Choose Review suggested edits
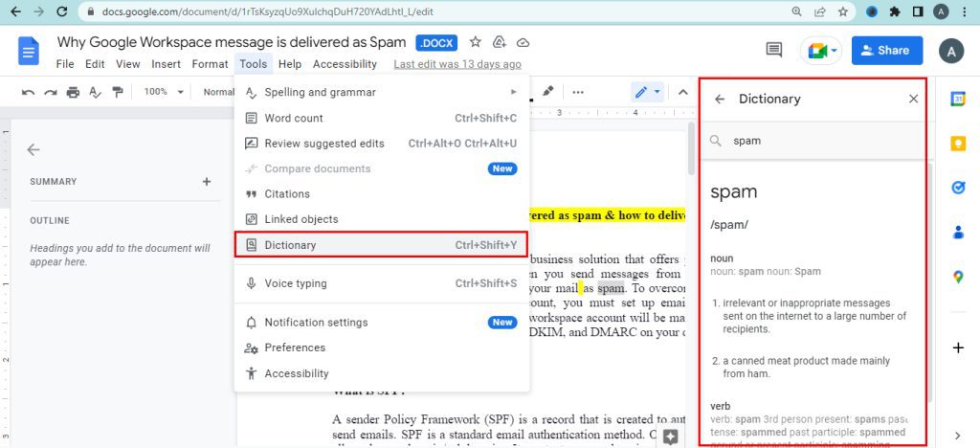This screenshot has width=980, height=448. point(382,144)
